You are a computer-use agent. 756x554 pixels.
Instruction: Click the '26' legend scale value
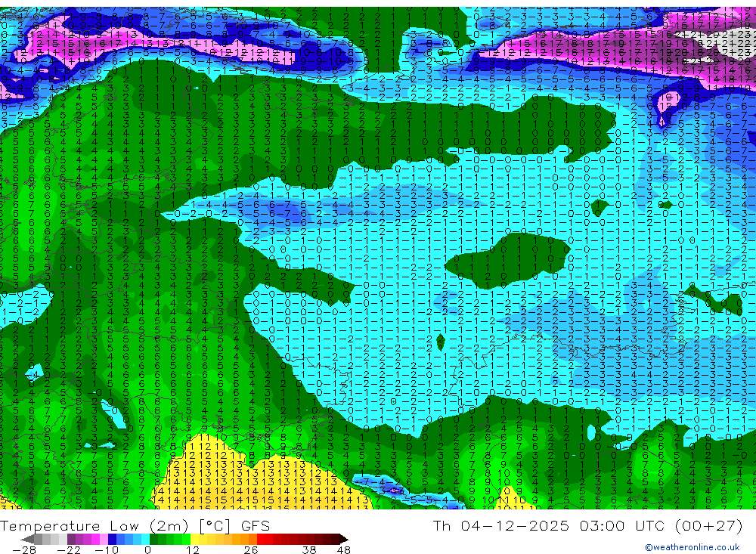coord(251,550)
